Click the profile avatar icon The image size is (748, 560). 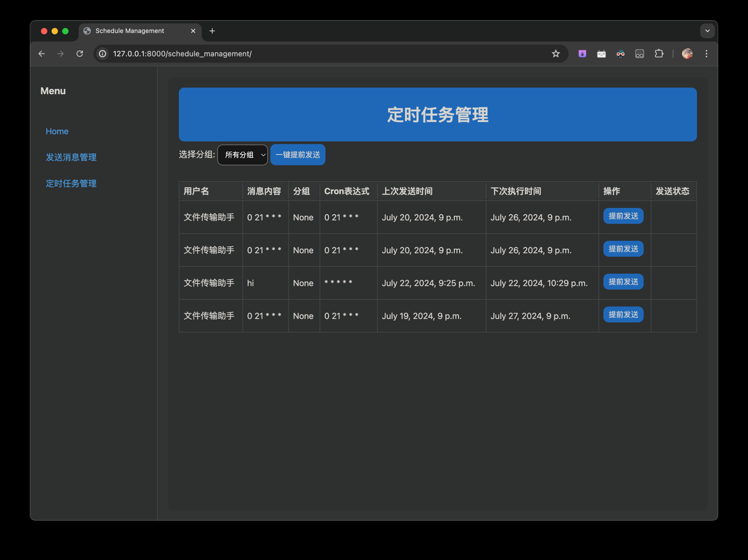click(687, 54)
